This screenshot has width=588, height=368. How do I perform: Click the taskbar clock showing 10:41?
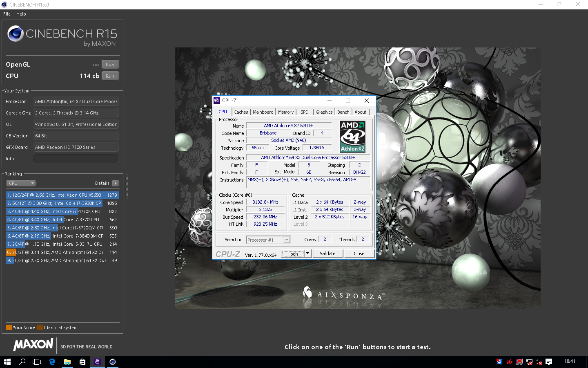(x=570, y=361)
